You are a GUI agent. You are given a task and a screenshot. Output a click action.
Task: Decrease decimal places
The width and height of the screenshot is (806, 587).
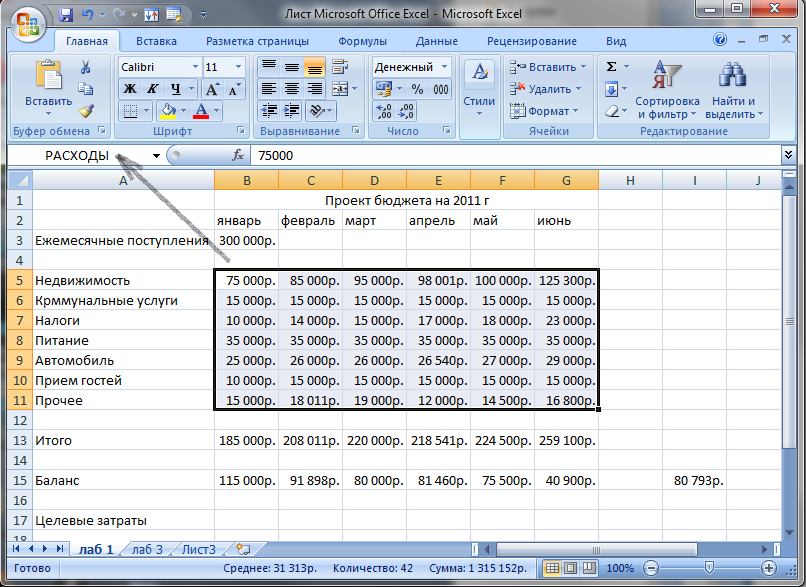point(406,111)
